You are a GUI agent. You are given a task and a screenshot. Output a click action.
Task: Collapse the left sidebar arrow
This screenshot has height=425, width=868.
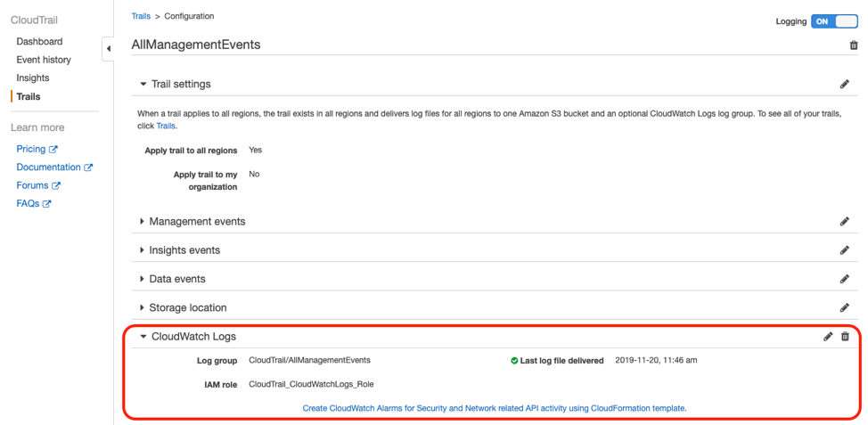(109, 49)
